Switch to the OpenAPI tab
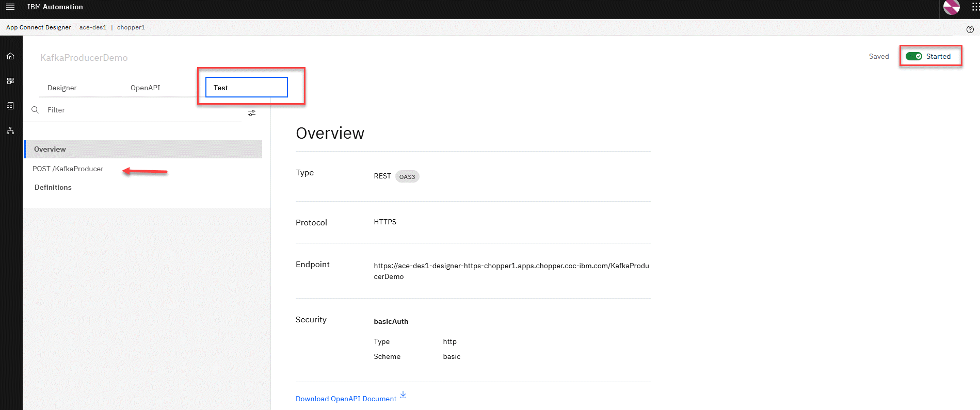 [145, 88]
